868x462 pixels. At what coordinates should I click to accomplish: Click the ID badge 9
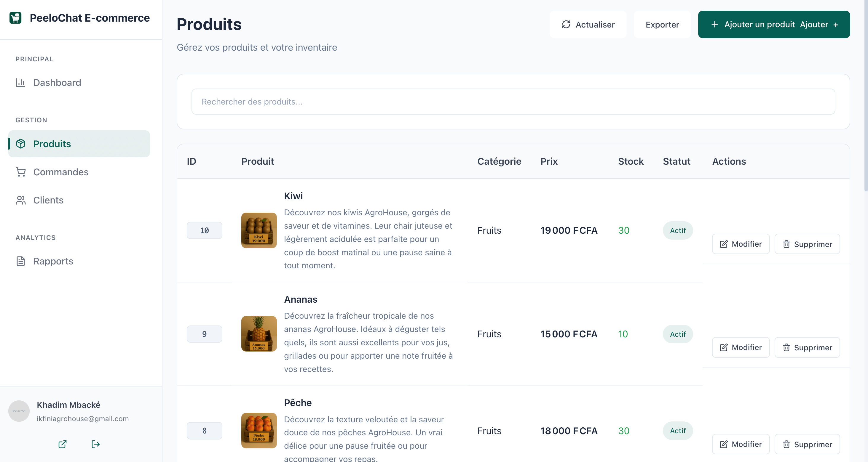(204, 334)
